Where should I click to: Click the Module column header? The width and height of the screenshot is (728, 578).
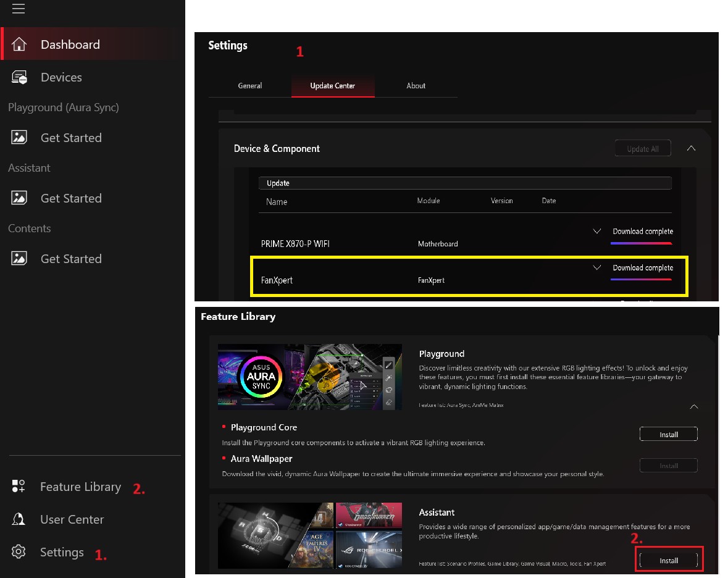click(428, 201)
